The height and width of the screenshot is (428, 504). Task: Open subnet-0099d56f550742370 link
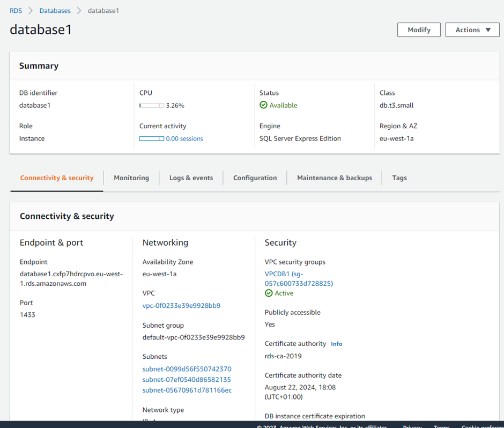pyautogui.click(x=187, y=369)
